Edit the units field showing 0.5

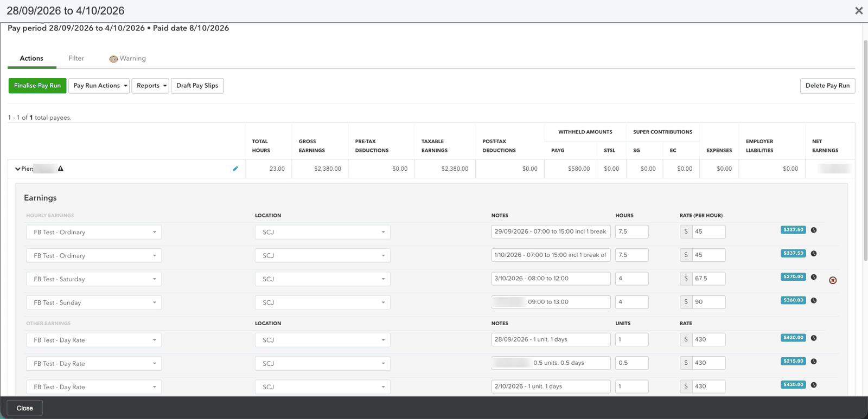tap(632, 363)
